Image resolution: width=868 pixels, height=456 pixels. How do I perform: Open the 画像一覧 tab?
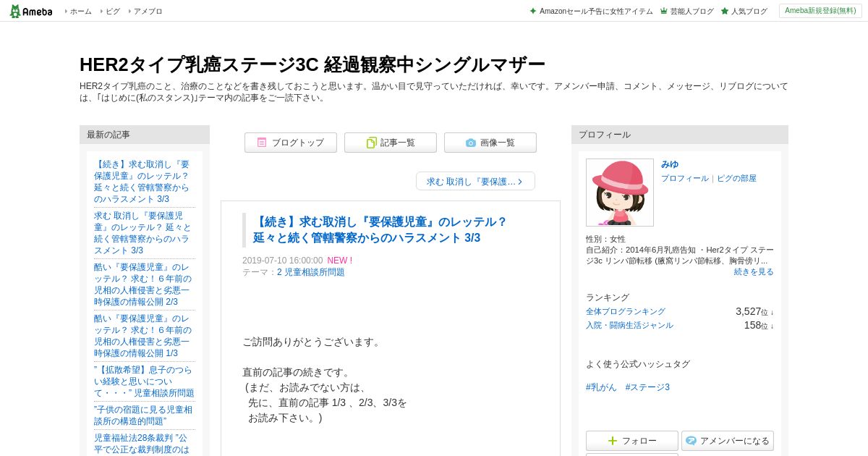click(490, 143)
